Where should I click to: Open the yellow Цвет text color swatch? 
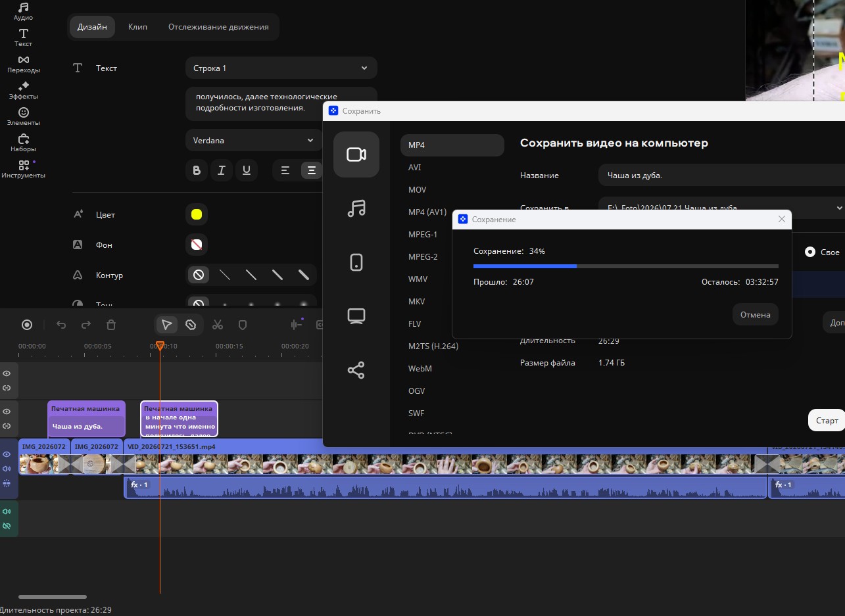pyautogui.click(x=196, y=214)
